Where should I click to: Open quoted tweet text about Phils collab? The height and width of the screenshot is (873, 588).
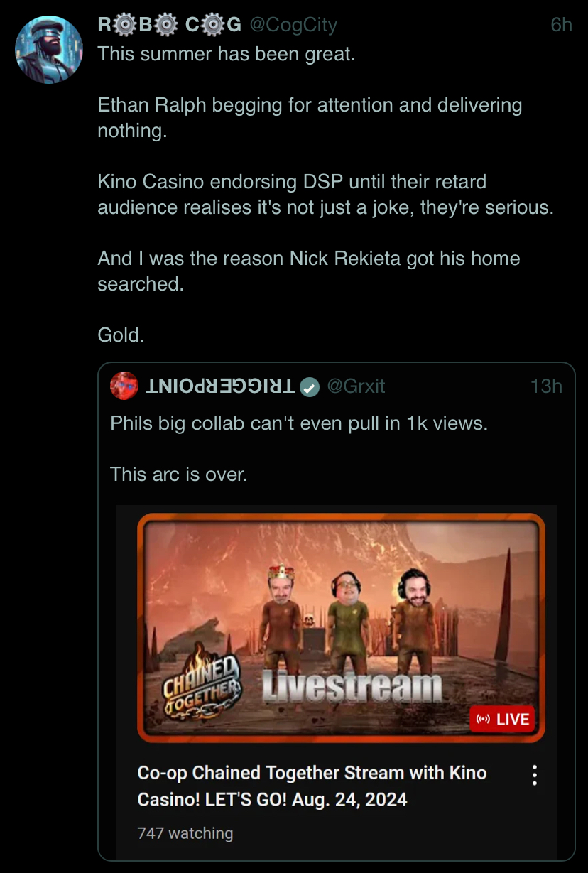pyautogui.click(x=299, y=423)
